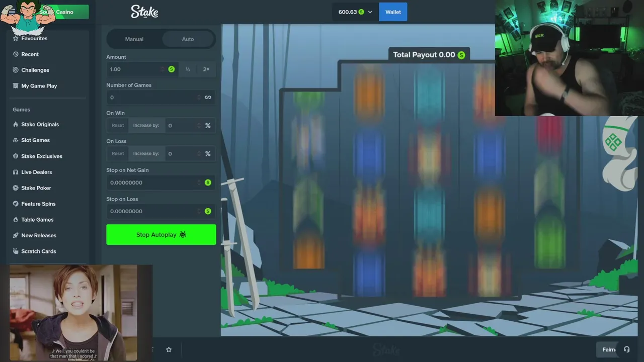Open Slot Games menu item label
Image resolution: width=644 pixels, height=362 pixels.
tap(35, 140)
